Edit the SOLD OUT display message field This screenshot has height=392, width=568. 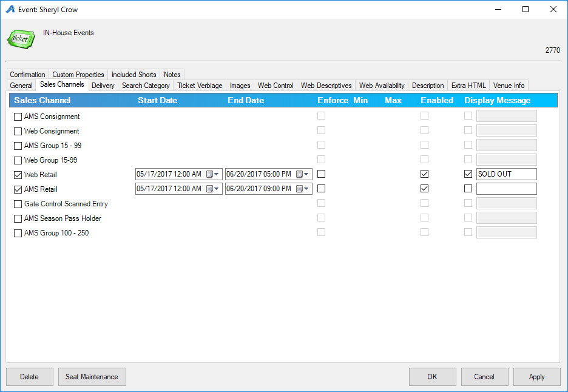click(x=507, y=174)
